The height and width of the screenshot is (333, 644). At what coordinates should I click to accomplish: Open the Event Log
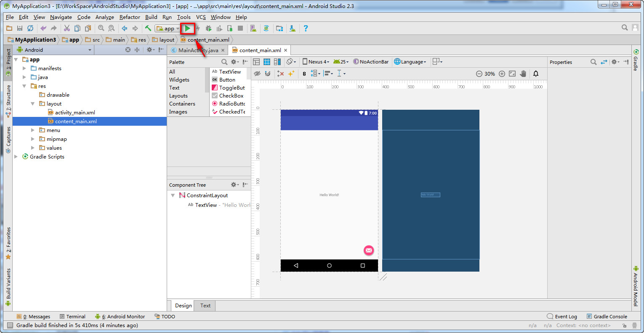click(562, 317)
